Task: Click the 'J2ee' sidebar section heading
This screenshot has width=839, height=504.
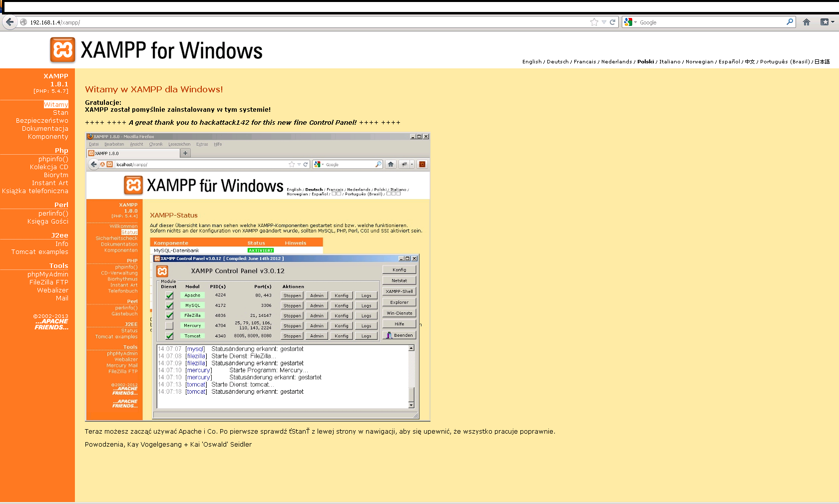Action: click(x=60, y=236)
